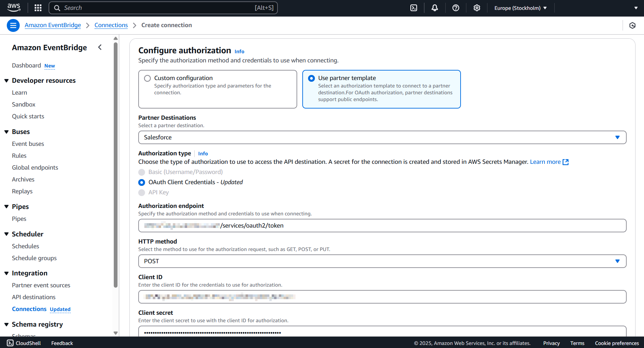Open the AWS services grid menu
Viewport: 644px width, 348px height.
click(x=38, y=8)
